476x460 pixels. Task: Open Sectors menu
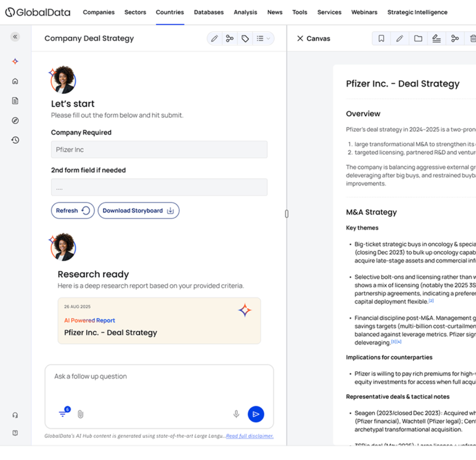[135, 12]
